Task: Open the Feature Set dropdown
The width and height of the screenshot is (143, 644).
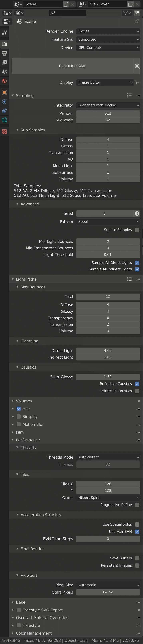Action: [108, 39]
